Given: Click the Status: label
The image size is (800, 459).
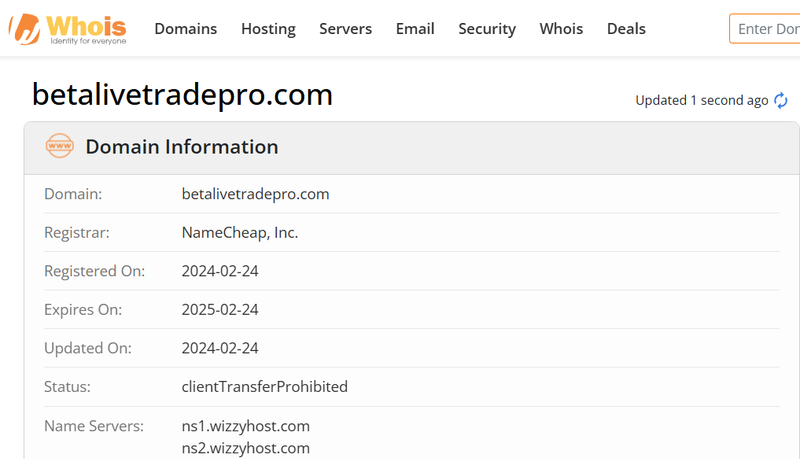Looking at the screenshot, I should [x=67, y=387].
